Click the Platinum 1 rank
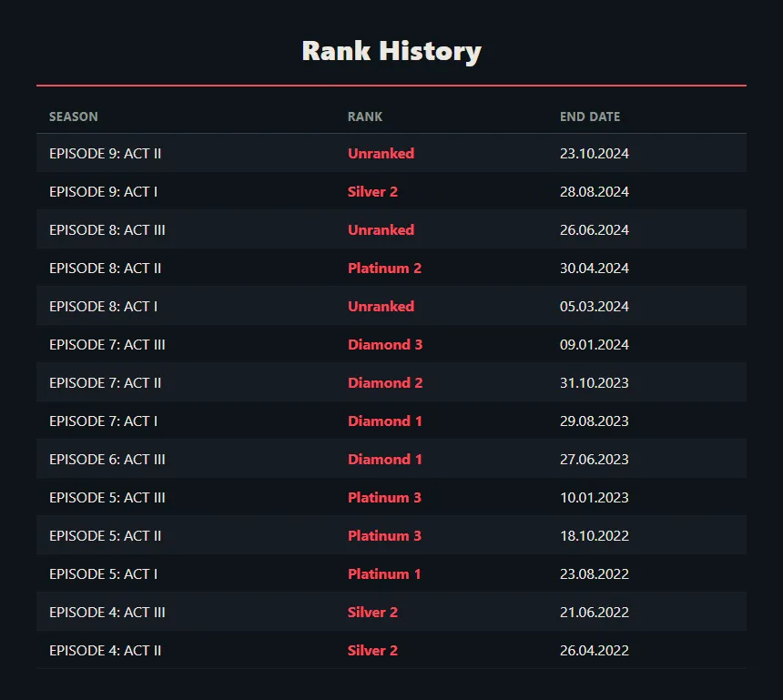This screenshot has width=783, height=700. [x=384, y=574]
